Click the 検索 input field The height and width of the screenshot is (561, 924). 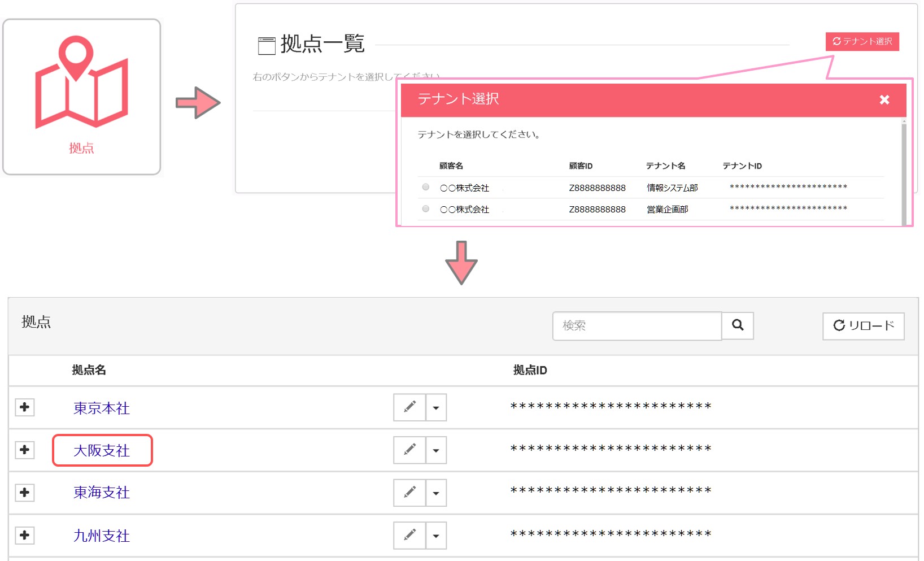[x=637, y=326]
